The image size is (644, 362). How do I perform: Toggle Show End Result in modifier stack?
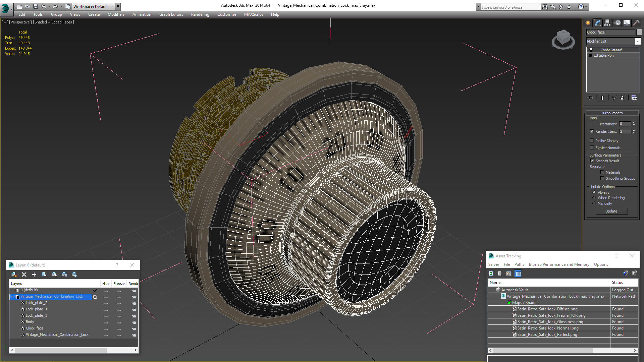click(602, 98)
